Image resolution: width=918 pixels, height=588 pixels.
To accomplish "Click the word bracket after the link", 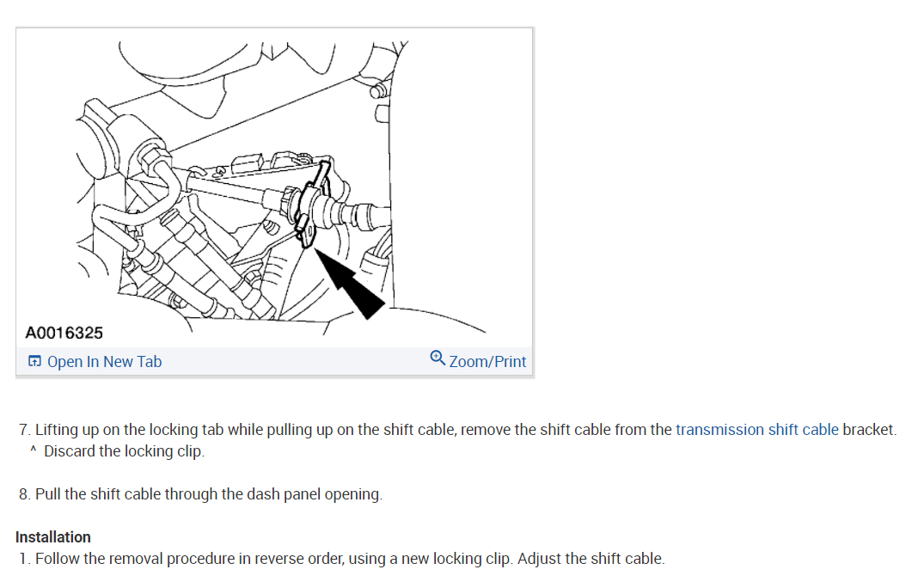I will pyautogui.click(x=869, y=430).
